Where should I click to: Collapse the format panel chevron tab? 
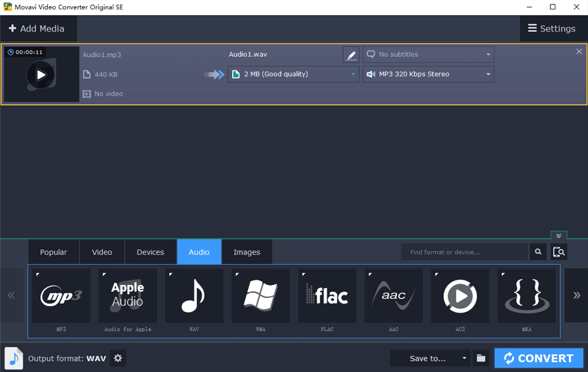[559, 235]
